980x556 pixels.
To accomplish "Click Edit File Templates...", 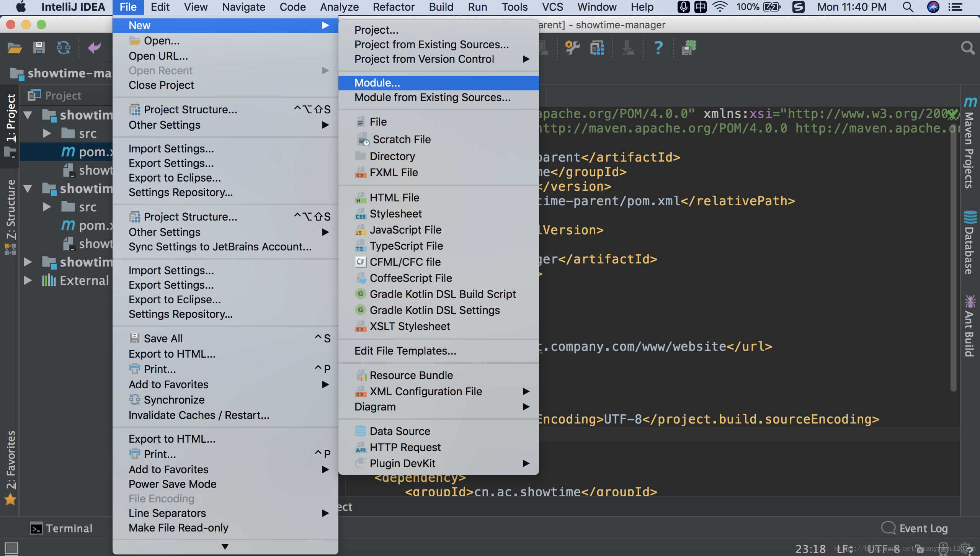I will (x=438, y=351).
